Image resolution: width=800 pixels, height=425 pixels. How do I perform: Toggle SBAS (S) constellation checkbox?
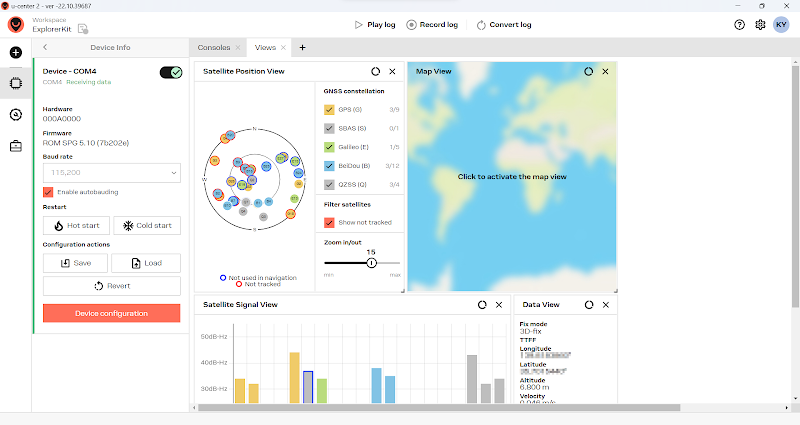[x=329, y=129]
